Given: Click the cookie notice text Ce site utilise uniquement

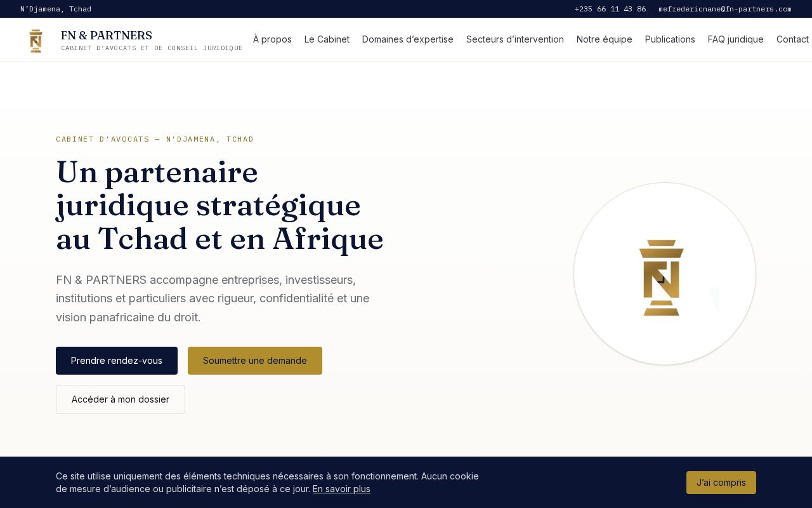Looking at the screenshot, I should click(267, 483).
